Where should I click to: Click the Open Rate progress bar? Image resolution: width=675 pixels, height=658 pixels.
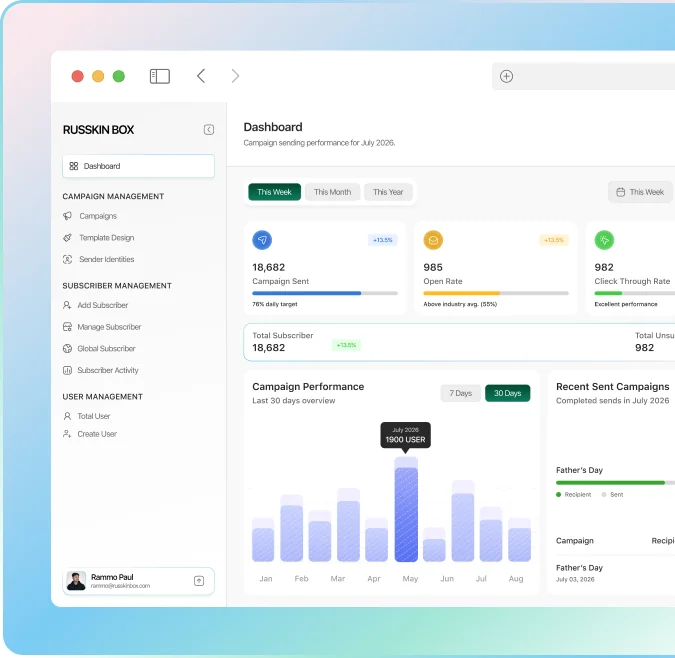pyautogui.click(x=496, y=293)
